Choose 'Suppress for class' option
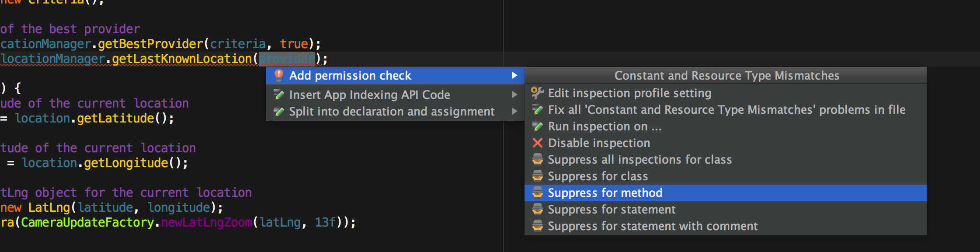980x252 pixels. pyautogui.click(x=725, y=176)
